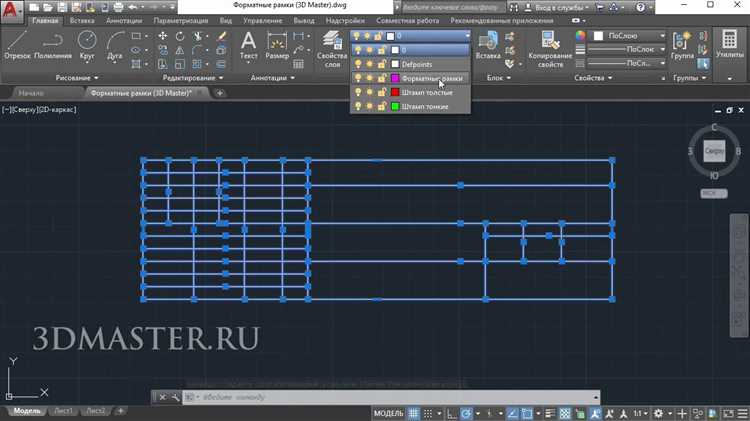
Task: Select the Круг (Circle) tool
Action: point(87,44)
